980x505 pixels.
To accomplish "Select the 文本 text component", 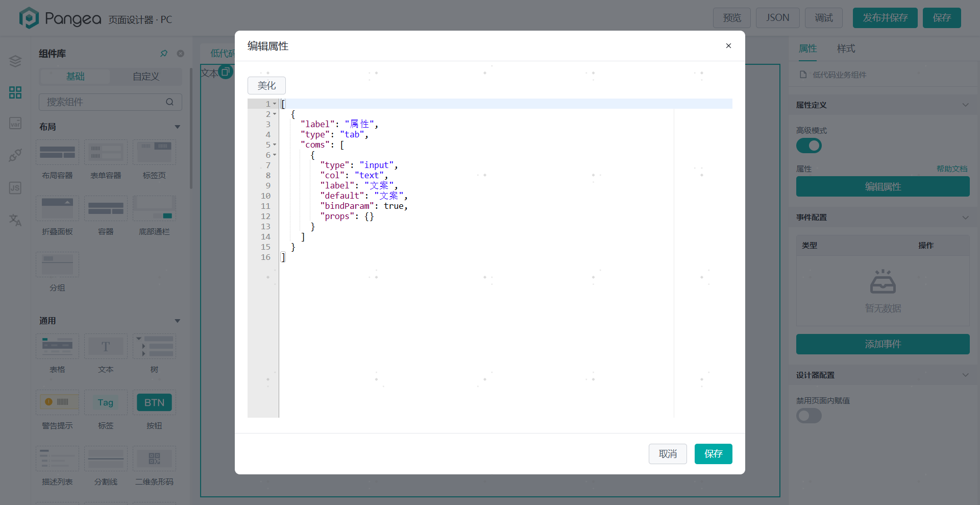I will [x=106, y=353].
